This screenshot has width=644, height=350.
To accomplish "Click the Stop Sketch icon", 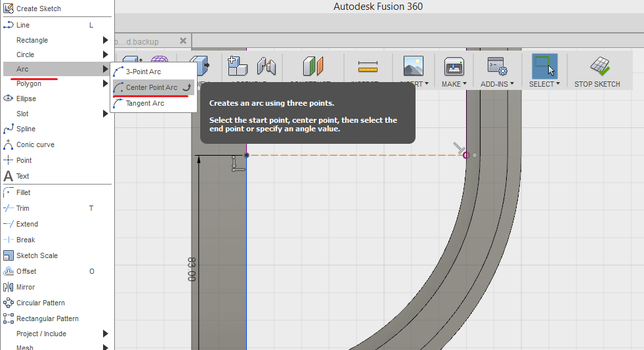I will point(599,66).
